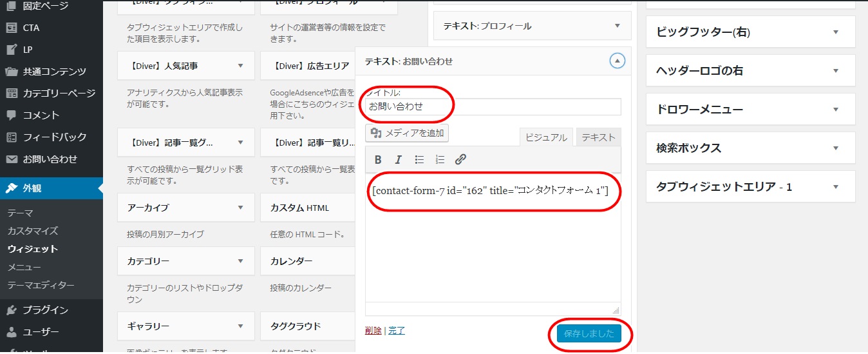
Task: Click the insert link icon
Action: 460,160
